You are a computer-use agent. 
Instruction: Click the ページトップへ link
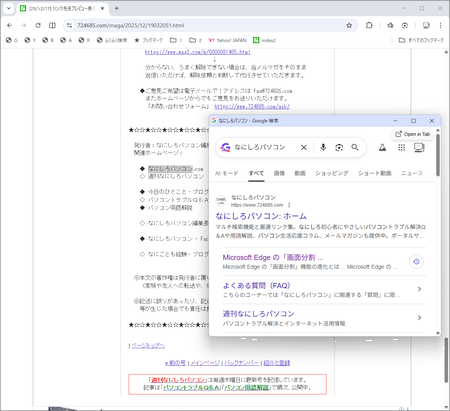coord(148,346)
